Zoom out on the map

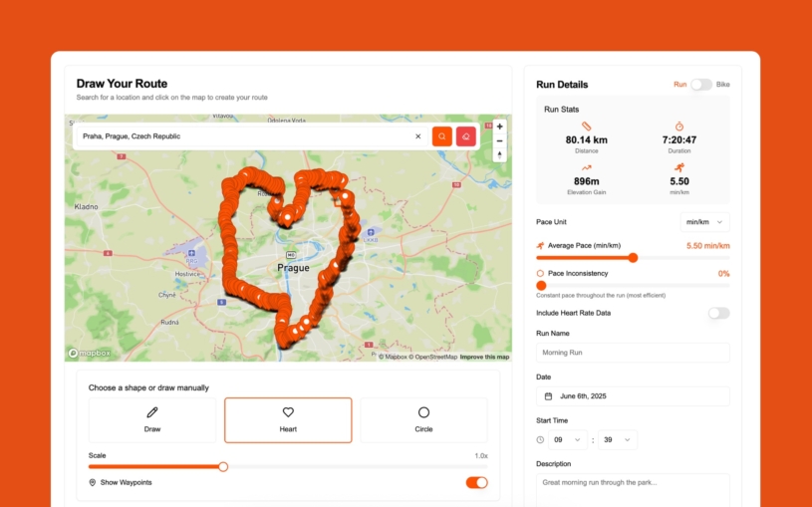point(499,141)
